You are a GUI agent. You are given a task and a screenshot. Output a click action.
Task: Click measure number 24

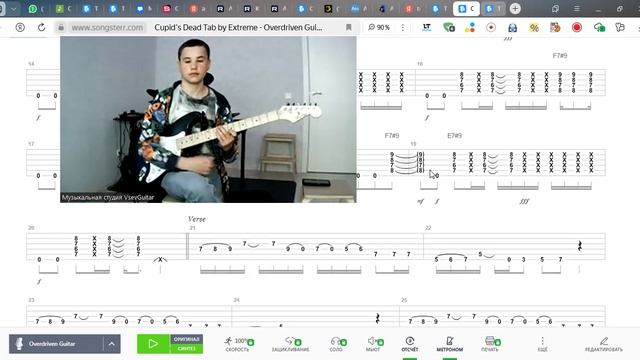(236, 300)
